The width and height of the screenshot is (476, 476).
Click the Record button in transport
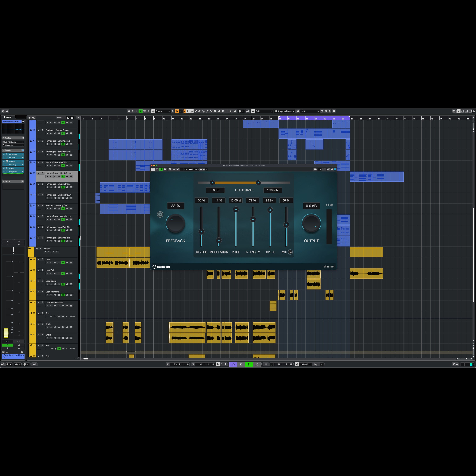[x=257, y=364]
